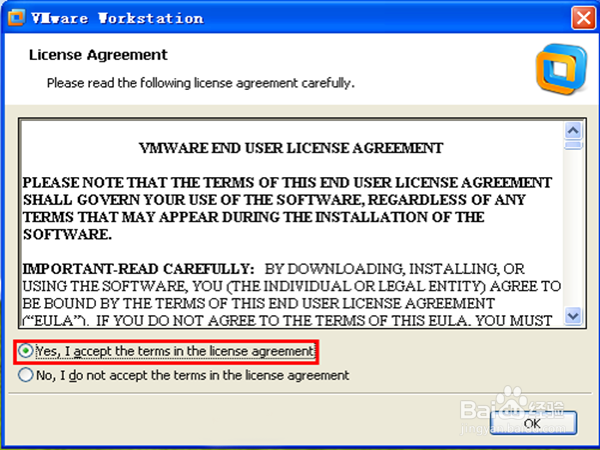The image size is (600, 450).
Task: Select 'Yes, I accept the terms' radio button
Action: [x=26, y=351]
